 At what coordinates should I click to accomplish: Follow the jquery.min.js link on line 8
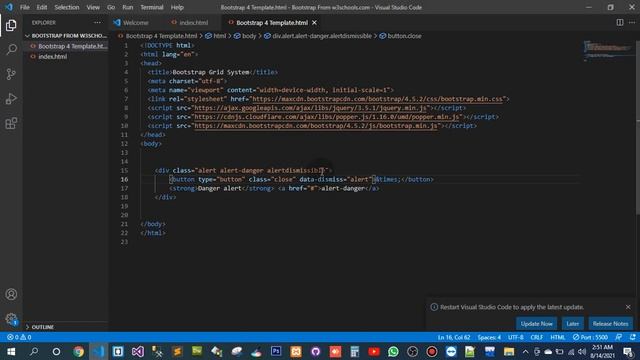(x=310, y=108)
